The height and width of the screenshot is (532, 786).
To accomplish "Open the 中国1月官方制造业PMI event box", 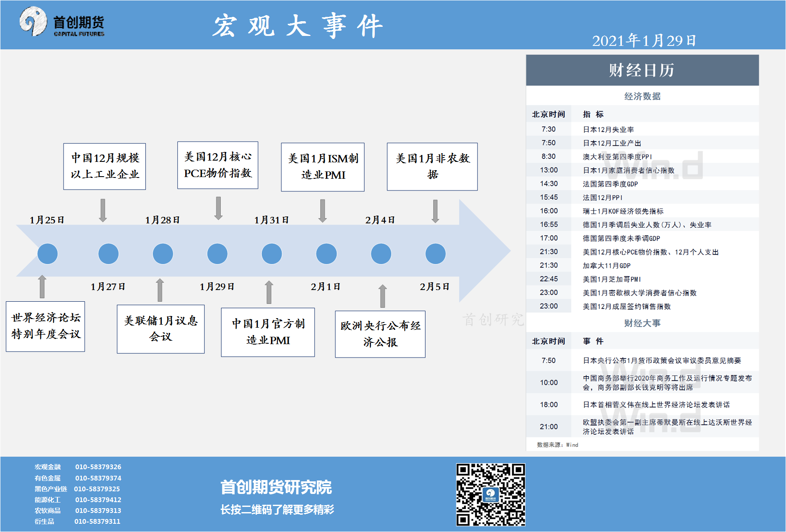I will click(268, 332).
